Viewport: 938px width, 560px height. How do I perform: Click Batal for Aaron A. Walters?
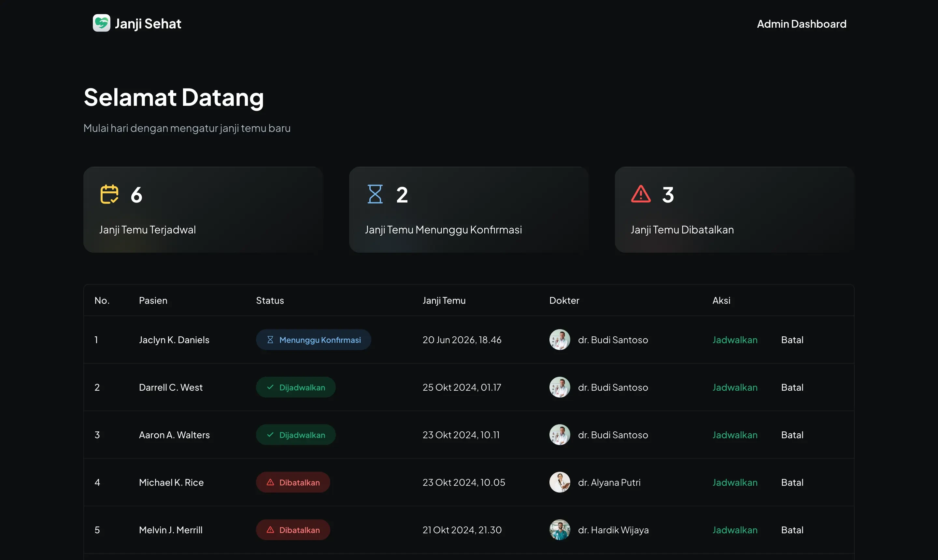792,435
